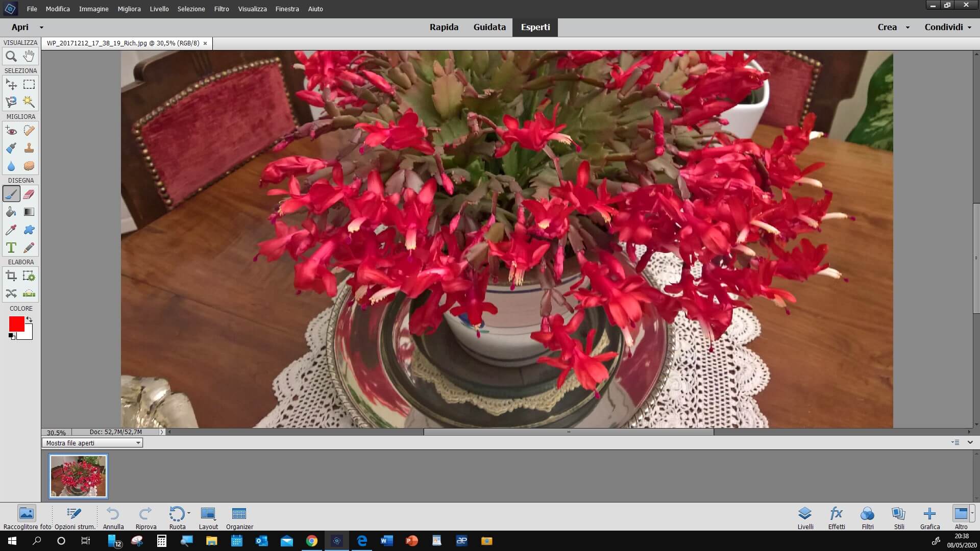This screenshot has height=551, width=980.
Task: Toggle the Livelli layers panel
Action: coord(805,514)
